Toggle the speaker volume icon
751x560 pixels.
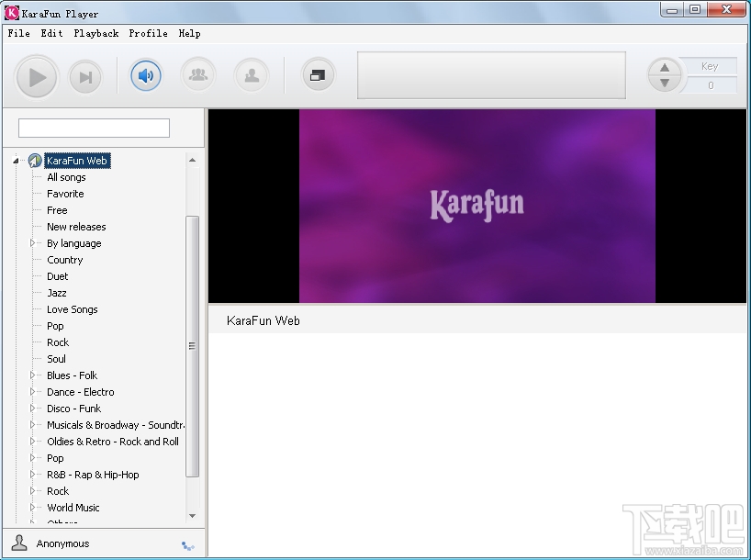tap(145, 75)
